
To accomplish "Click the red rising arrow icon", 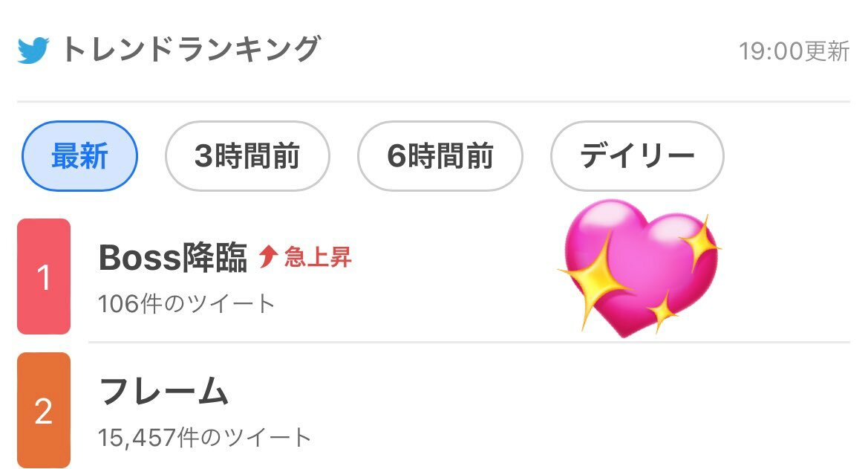I will pos(268,257).
